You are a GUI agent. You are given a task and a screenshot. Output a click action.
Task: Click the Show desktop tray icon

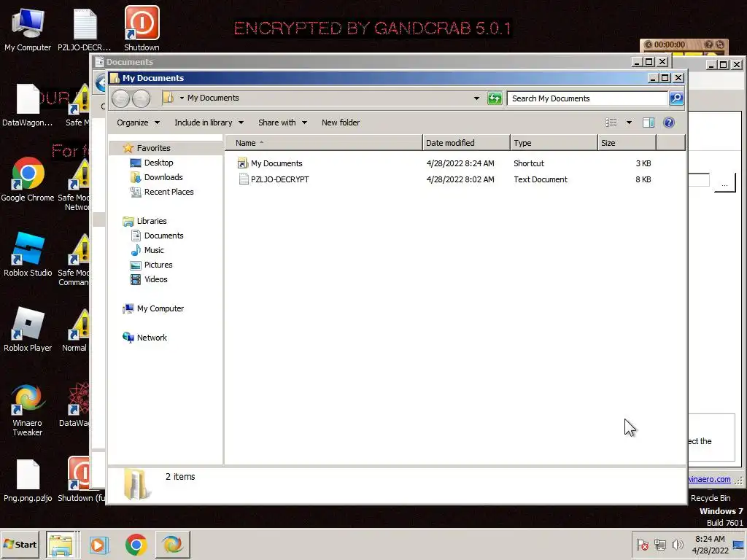point(739,544)
